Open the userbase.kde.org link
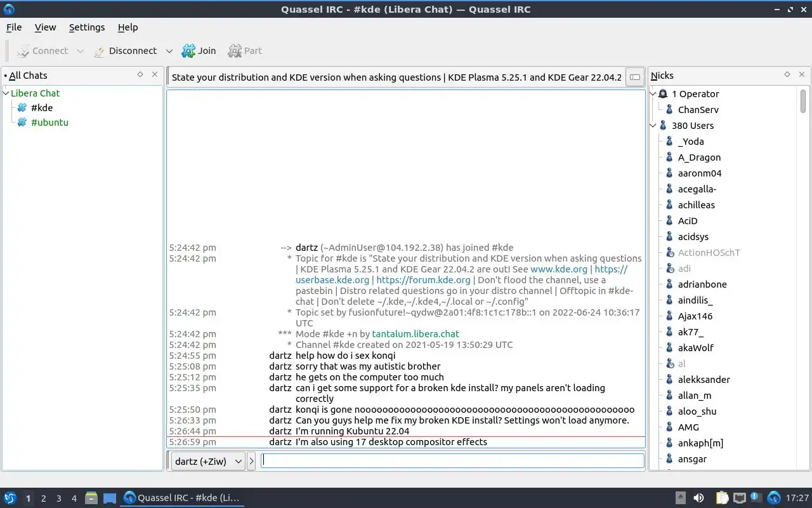The height and width of the screenshot is (508, 812). (332, 279)
